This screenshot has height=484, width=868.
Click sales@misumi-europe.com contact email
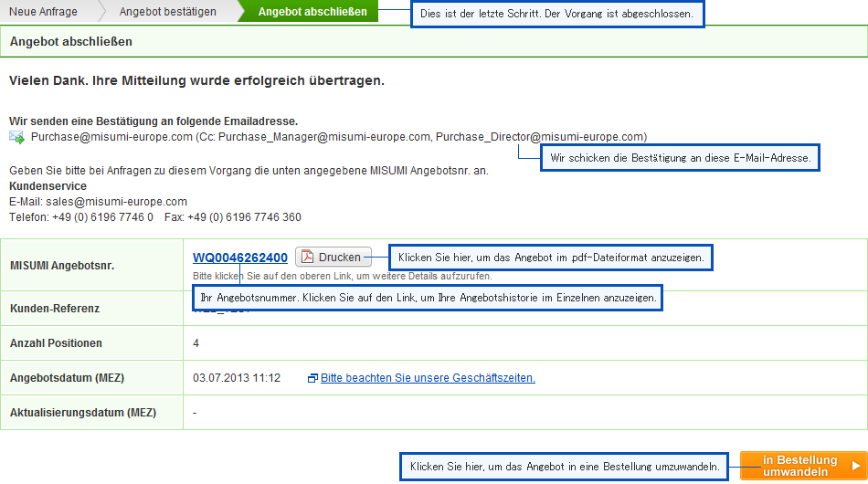(116, 202)
